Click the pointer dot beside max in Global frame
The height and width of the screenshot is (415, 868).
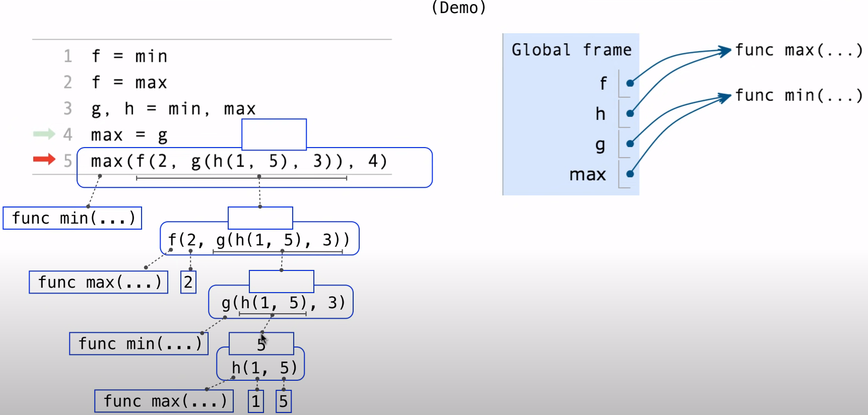[x=630, y=174]
